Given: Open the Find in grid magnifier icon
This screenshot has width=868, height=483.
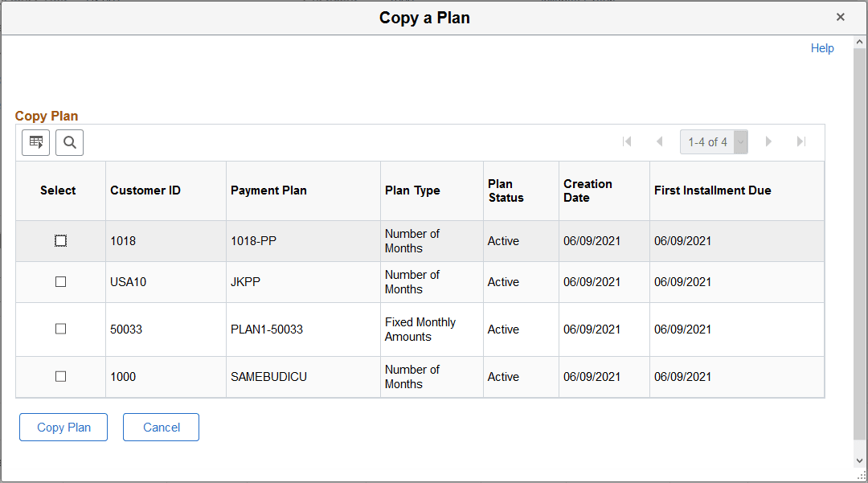Looking at the screenshot, I should pos(69,142).
